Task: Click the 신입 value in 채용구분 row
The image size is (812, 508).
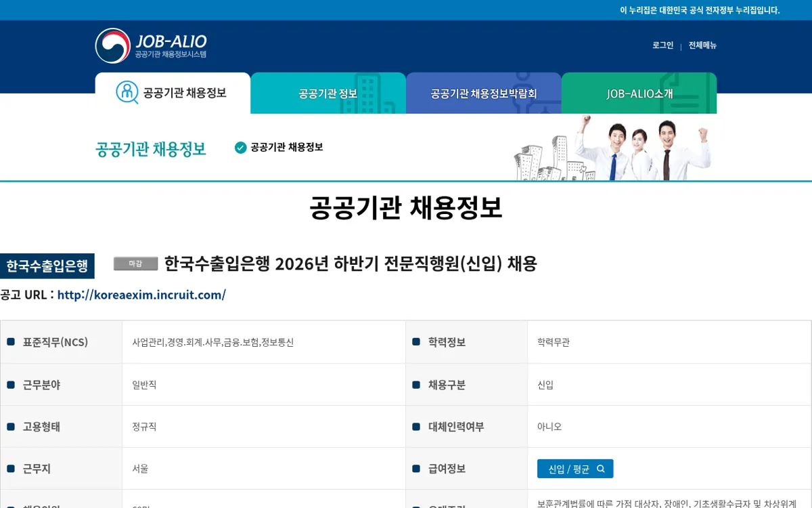Action: pyautogui.click(x=545, y=385)
